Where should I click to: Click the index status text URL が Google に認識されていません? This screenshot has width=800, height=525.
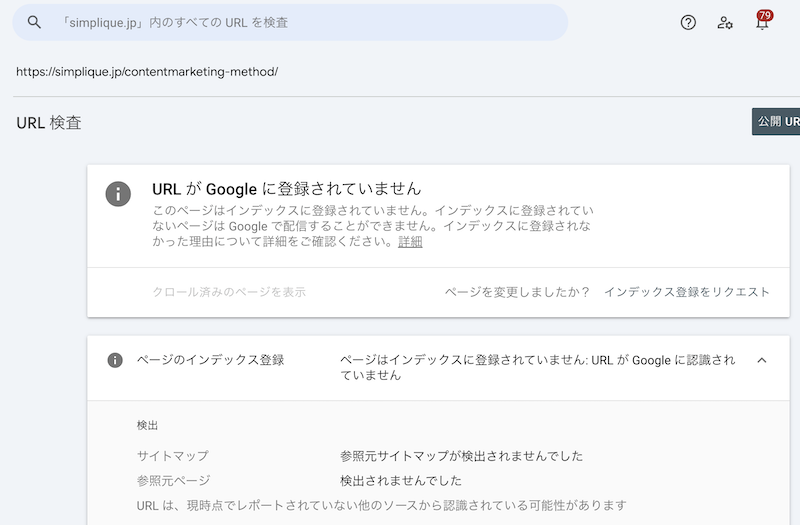point(538,367)
